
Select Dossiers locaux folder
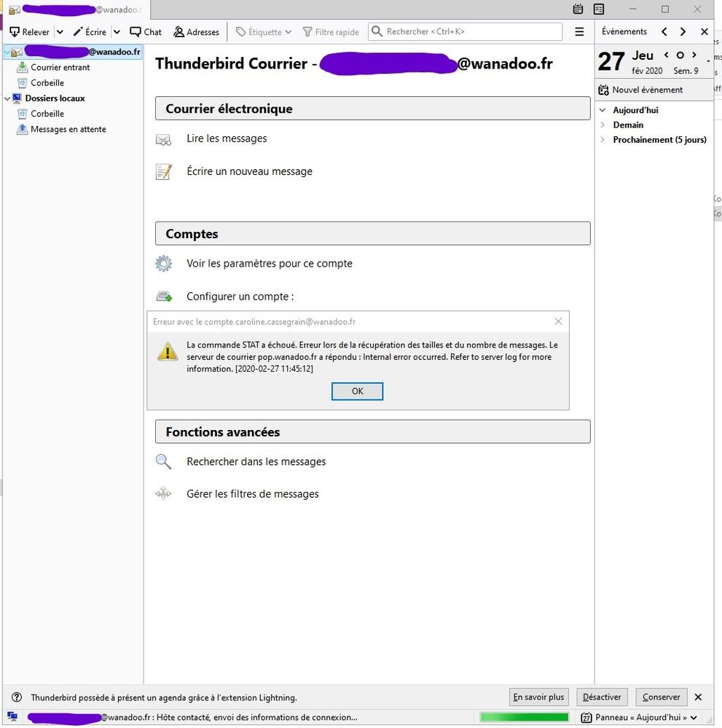pyautogui.click(x=55, y=98)
